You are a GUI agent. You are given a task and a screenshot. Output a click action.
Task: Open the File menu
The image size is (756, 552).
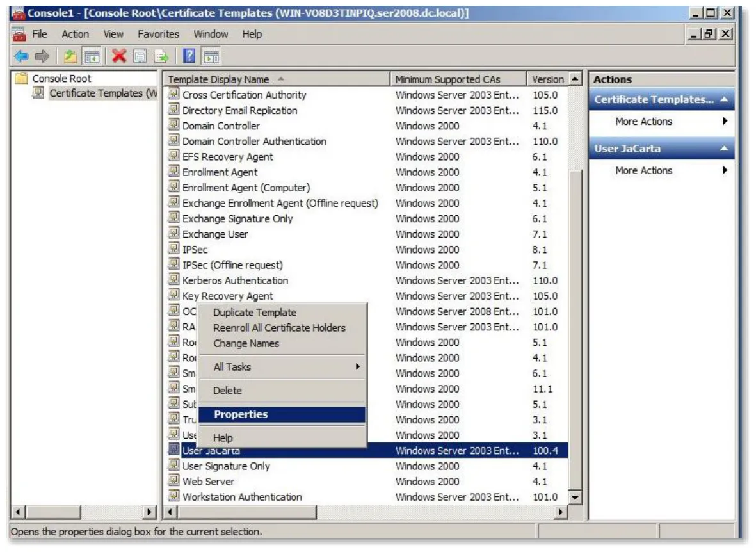[x=40, y=34]
